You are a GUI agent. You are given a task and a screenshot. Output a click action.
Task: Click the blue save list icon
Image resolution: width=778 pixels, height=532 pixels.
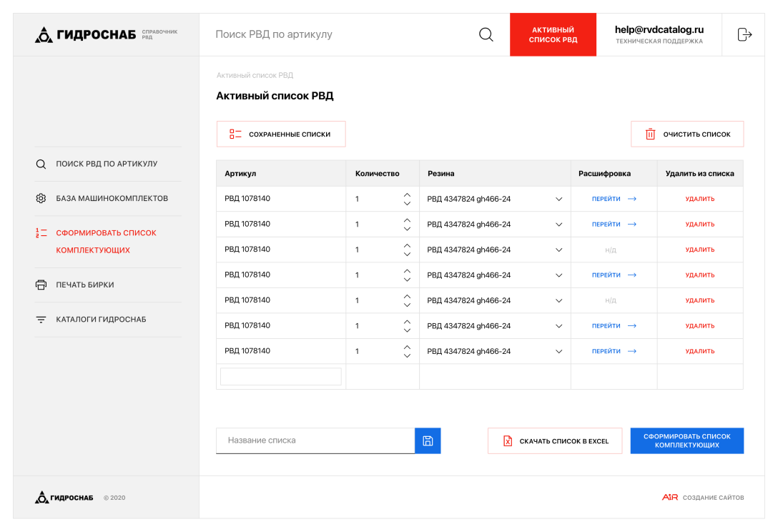(x=428, y=440)
